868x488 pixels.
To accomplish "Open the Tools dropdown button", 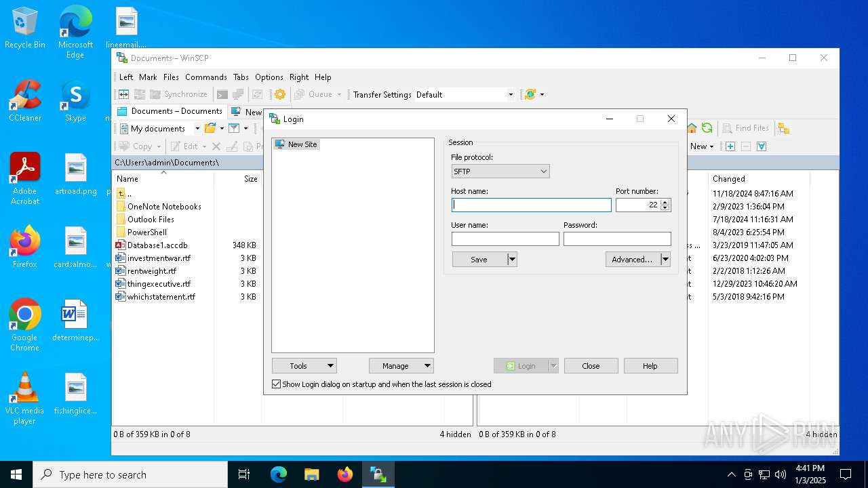I will pyautogui.click(x=304, y=365).
